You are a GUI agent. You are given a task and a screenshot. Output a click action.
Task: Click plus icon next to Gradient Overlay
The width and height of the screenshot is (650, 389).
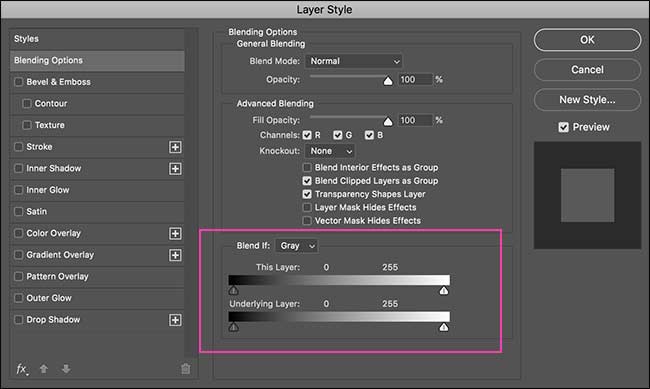coord(175,255)
